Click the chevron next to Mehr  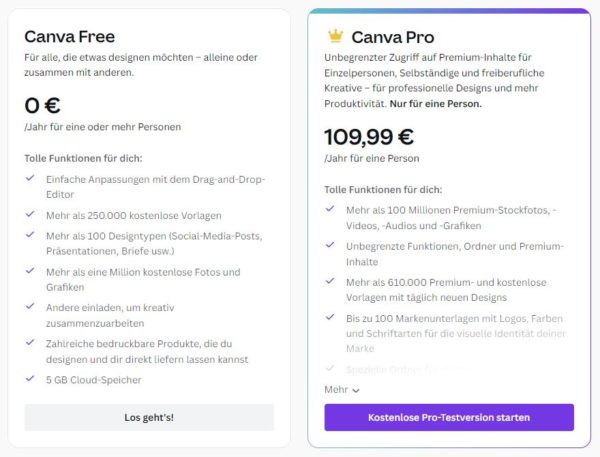click(356, 390)
